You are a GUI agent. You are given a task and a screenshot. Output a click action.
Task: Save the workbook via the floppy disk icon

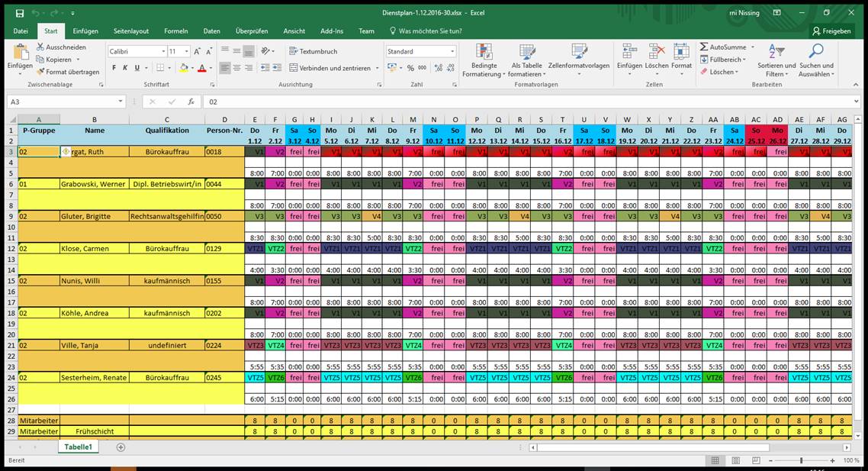[20, 13]
